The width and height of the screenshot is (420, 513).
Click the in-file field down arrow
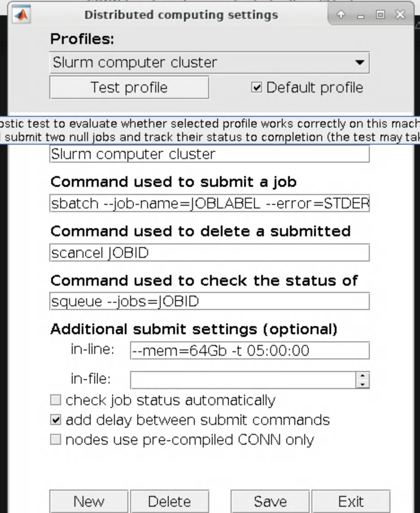(x=363, y=384)
